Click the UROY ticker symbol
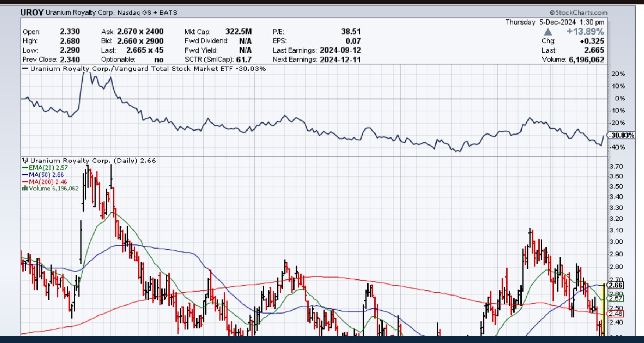The width and height of the screenshot is (644, 343). 32,12
